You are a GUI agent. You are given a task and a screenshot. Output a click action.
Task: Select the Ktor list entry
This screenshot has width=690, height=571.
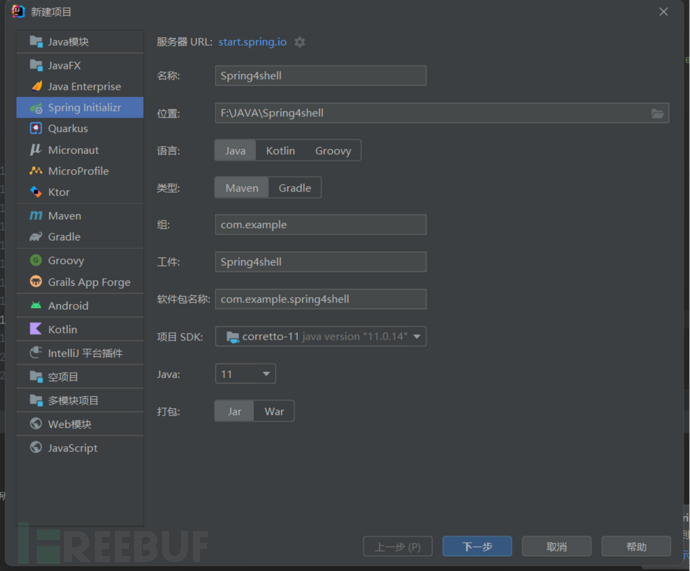80,192
